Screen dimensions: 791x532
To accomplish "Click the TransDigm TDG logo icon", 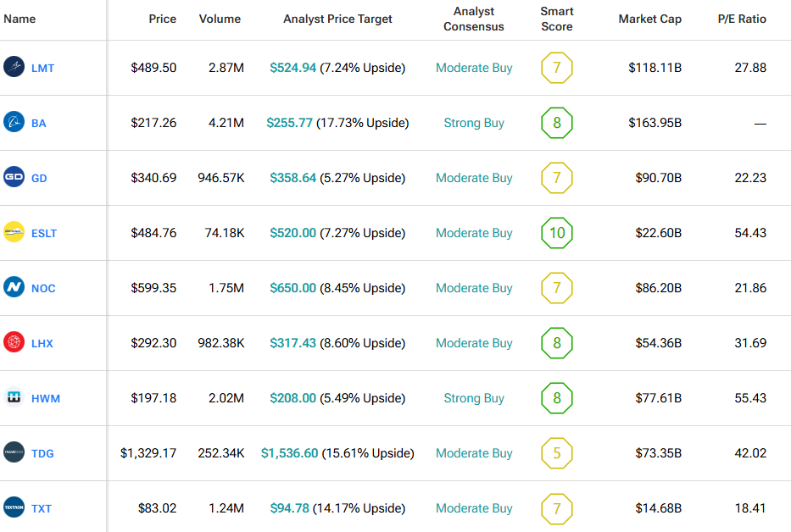I will (x=14, y=452).
